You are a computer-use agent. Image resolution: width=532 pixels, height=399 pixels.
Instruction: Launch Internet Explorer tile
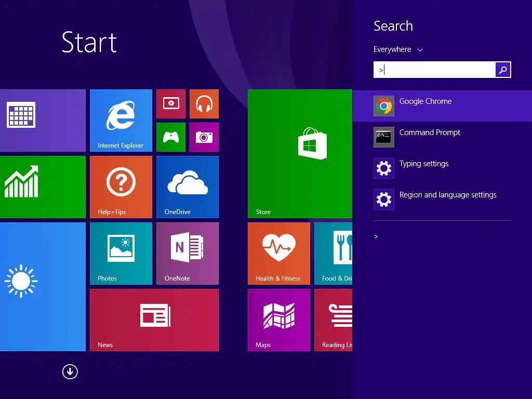(x=121, y=121)
